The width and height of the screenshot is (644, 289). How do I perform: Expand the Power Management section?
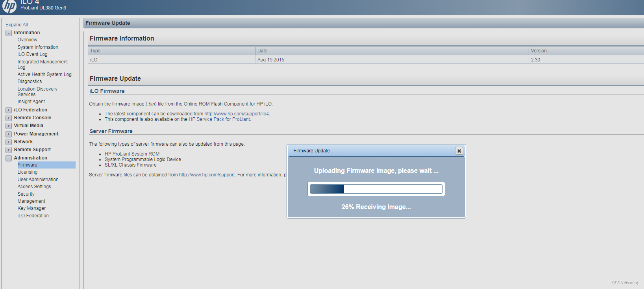pos(9,134)
